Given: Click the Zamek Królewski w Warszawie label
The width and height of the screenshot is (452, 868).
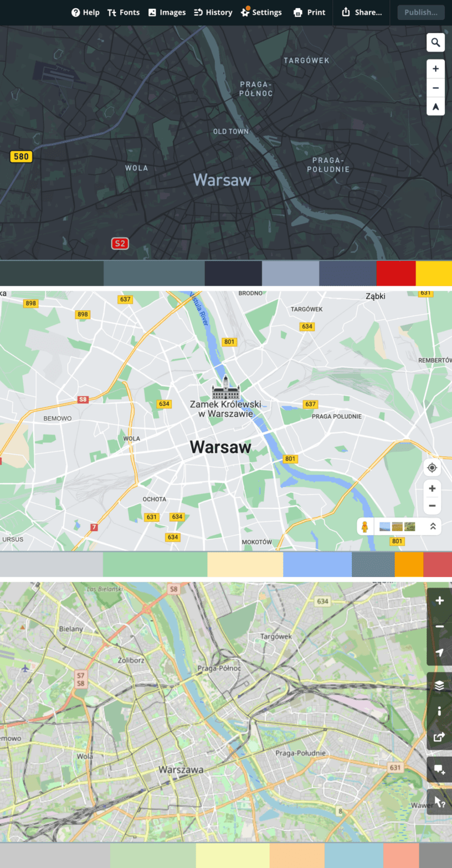Looking at the screenshot, I should pyautogui.click(x=225, y=409).
